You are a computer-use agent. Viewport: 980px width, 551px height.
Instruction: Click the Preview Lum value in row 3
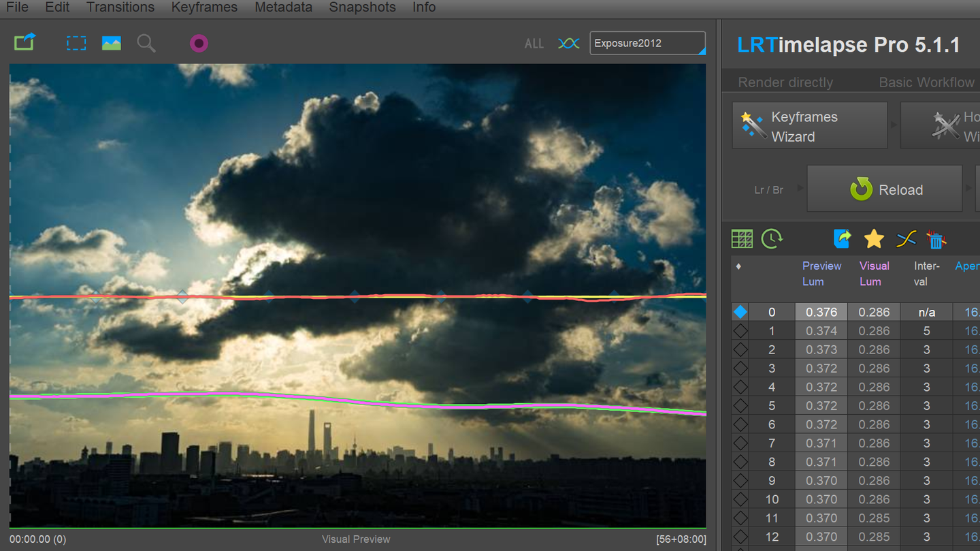point(821,368)
